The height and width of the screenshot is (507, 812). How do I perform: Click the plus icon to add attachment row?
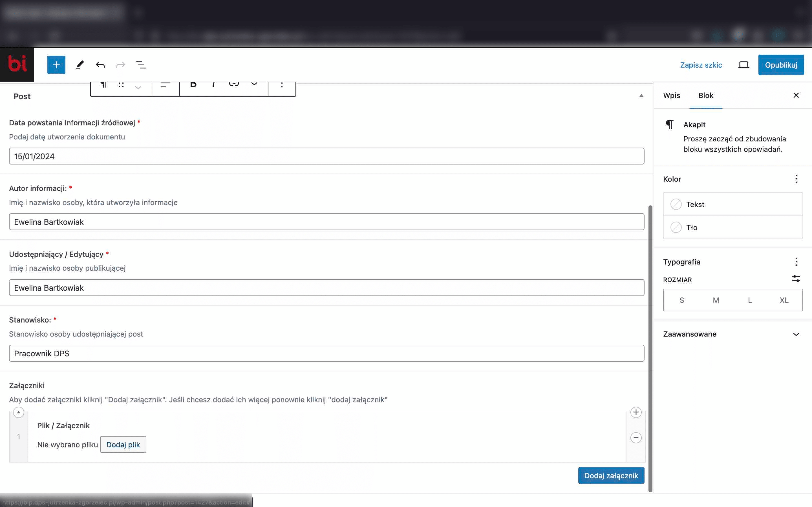pos(636,412)
